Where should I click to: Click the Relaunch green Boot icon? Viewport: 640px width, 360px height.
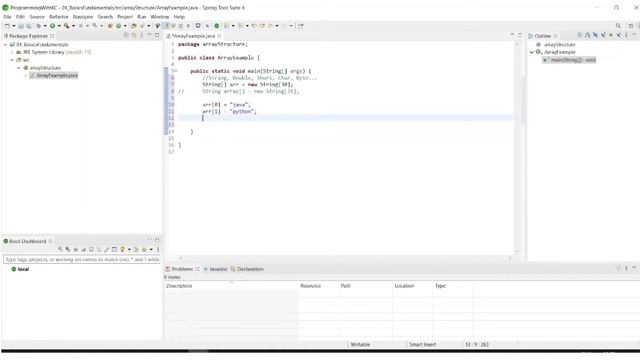point(217,26)
